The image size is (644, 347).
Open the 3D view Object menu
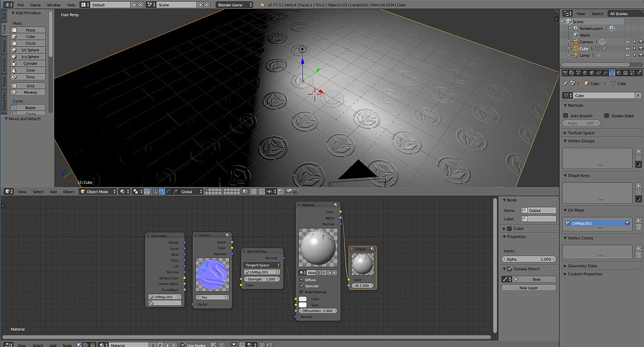(69, 192)
